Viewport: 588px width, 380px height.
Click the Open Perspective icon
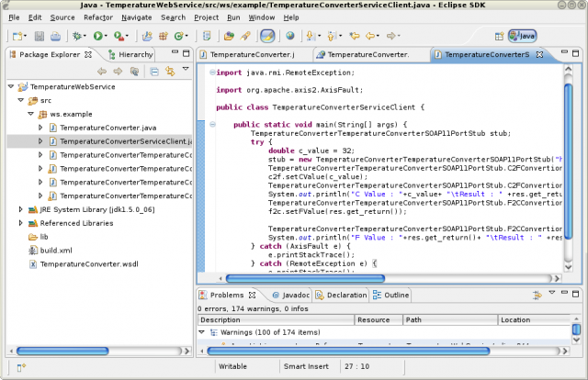click(499, 37)
